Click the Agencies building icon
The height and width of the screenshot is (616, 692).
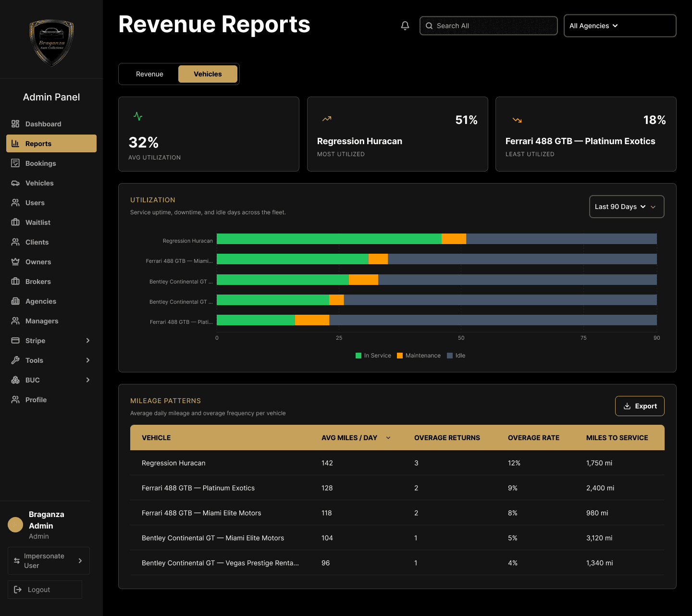pos(15,301)
